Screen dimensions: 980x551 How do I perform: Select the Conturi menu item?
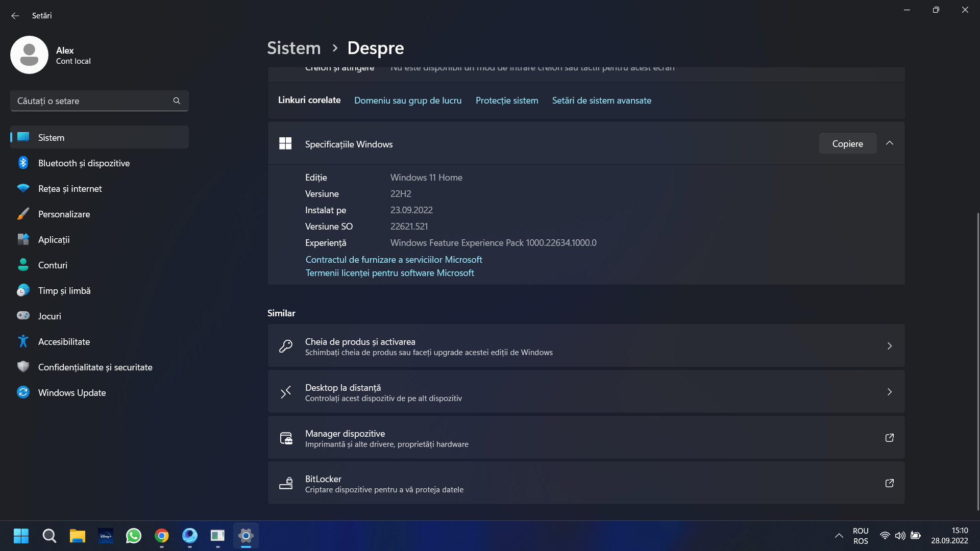tap(100, 265)
